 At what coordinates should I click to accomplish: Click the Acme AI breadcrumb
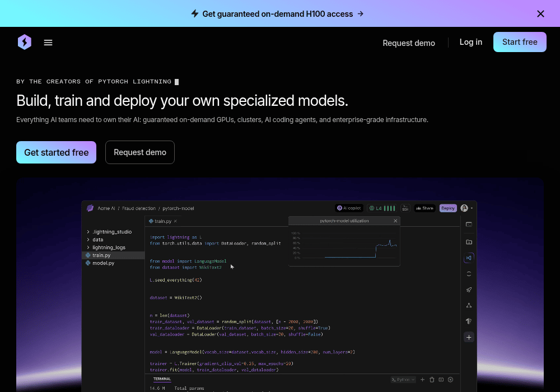pos(106,208)
